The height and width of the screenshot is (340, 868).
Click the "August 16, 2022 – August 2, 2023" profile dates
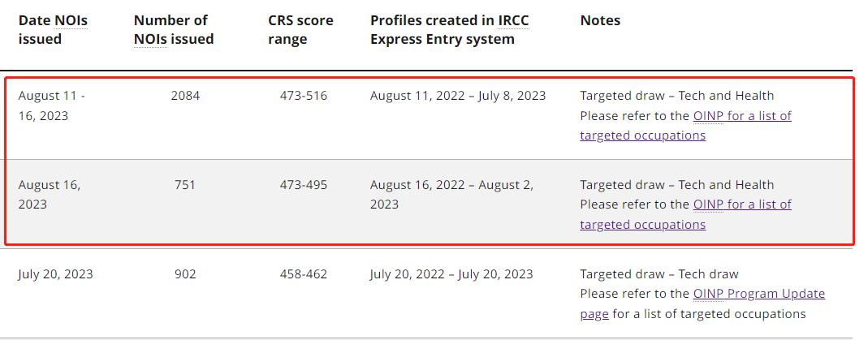451,194
